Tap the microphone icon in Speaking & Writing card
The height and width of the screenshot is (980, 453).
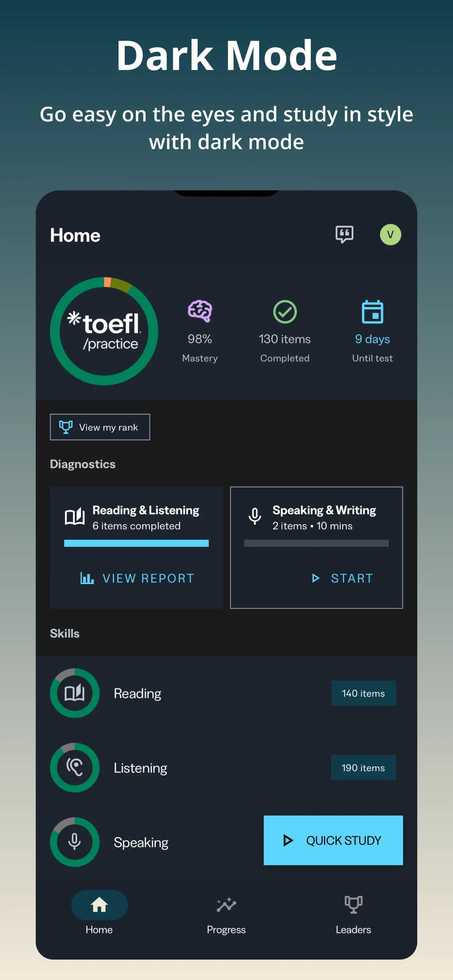click(x=255, y=516)
